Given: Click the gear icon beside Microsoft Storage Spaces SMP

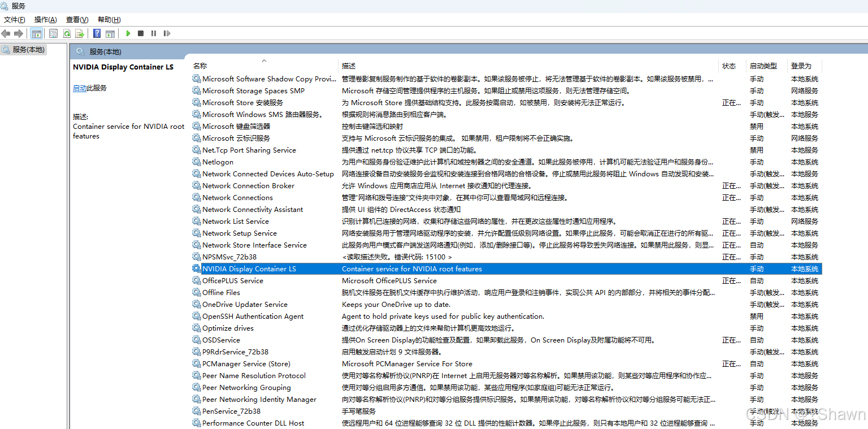Looking at the screenshot, I should pyautogui.click(x=197, y=90).
